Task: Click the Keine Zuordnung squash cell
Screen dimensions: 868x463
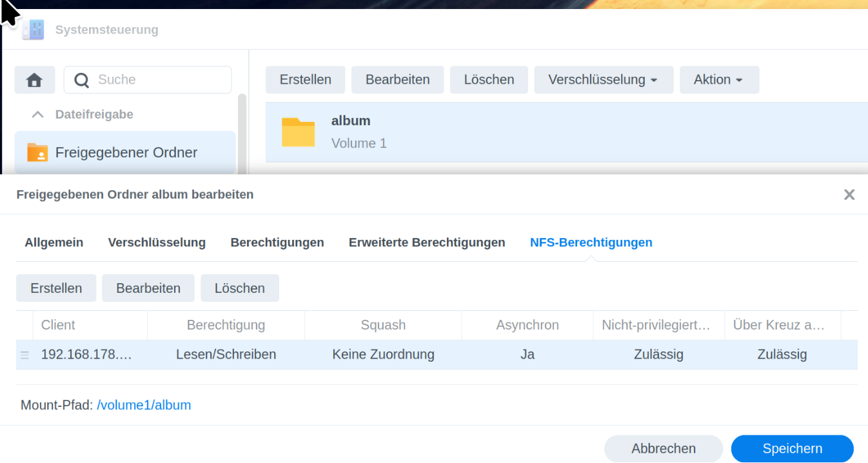Action: point(383,355)
